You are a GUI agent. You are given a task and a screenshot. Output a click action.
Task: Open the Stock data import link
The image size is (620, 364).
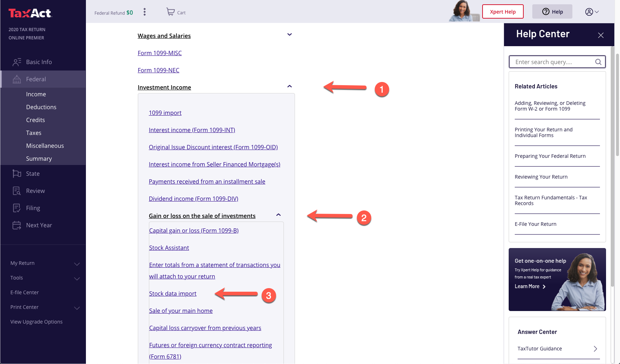coord(173,293)
